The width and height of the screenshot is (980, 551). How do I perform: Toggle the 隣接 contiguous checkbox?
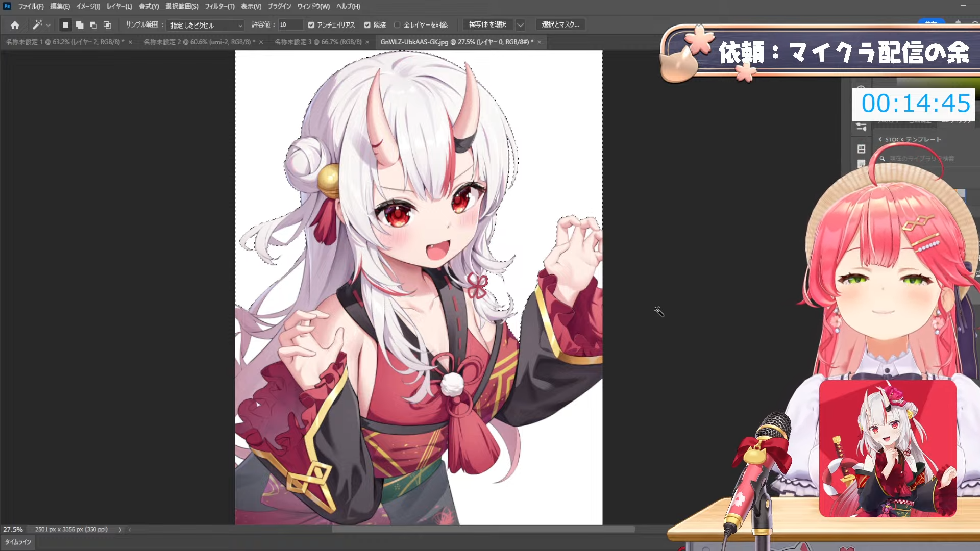[x=367, y=25]
